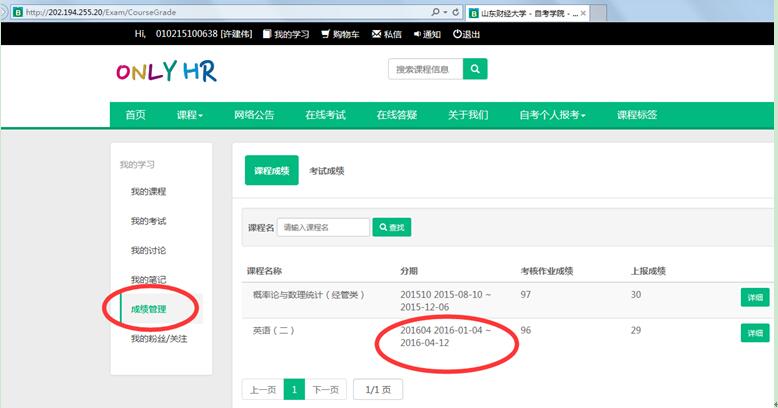Click the 查找 search button
Image resolution: width=778 pixels, height=408 pixels.
(391, 228)
